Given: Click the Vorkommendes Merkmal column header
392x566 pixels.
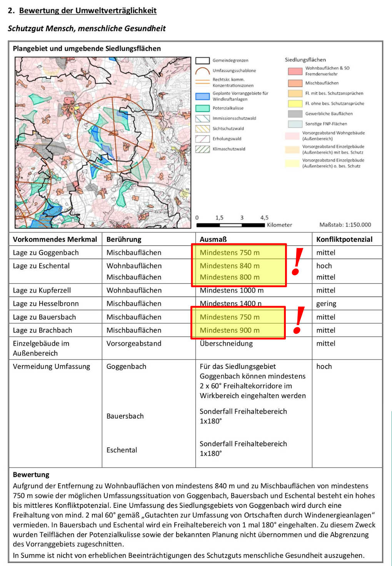Looking at the screenshot, I should click(x=55, y=239).
